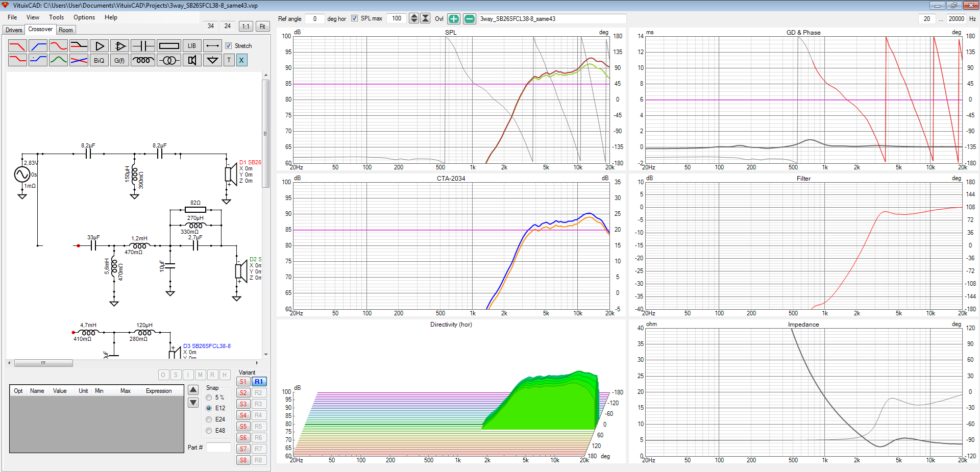Screen dimensions: 980x472
Task: Open the LIB component library
Action: tap(191, 46)
